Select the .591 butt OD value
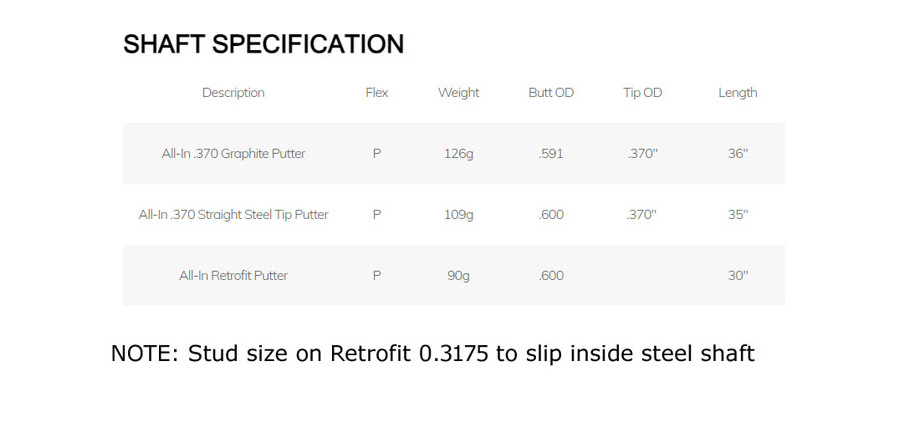The width and height of the screenshot is (900, 426). (551, 154)
